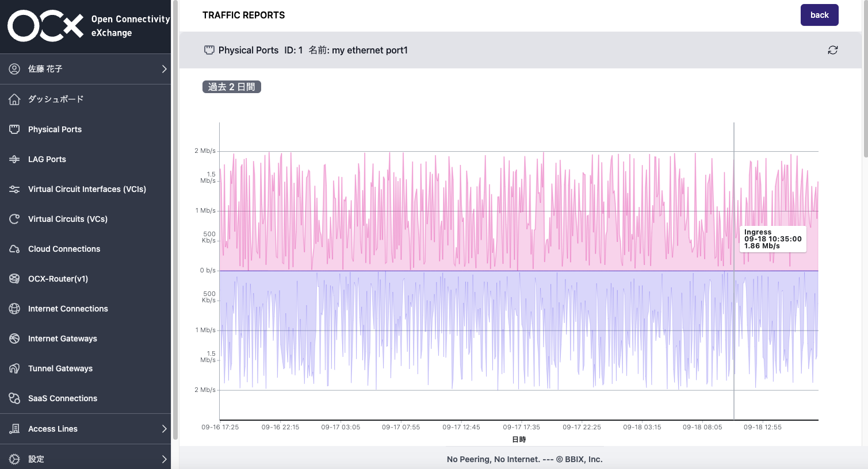868x469 pixels.
Task: Click the 09-17 03:05 axis label
Action: tap(341, 427)
